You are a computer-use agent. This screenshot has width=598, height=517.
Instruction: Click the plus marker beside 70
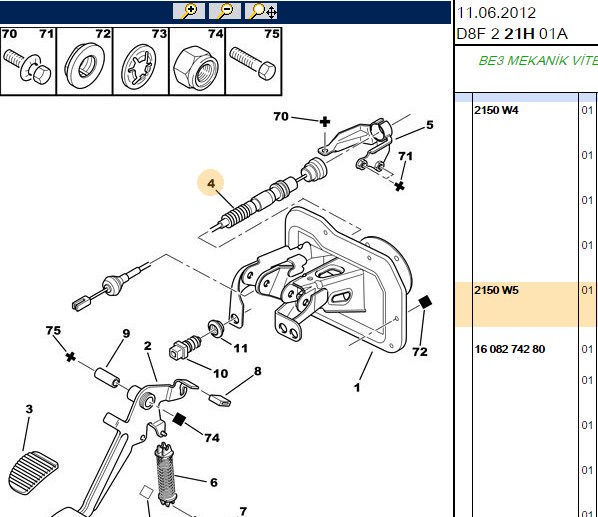pyautogui.click(x=325, y=122)
